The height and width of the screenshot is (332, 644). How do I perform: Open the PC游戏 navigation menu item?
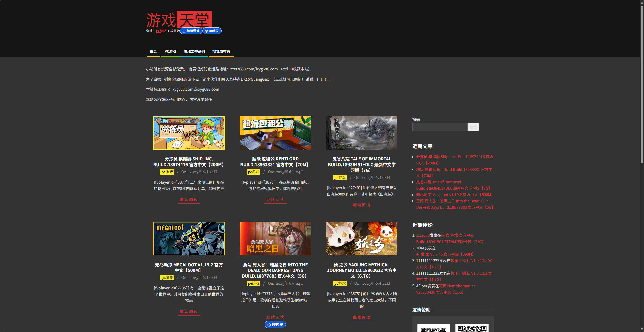(170, 51)
